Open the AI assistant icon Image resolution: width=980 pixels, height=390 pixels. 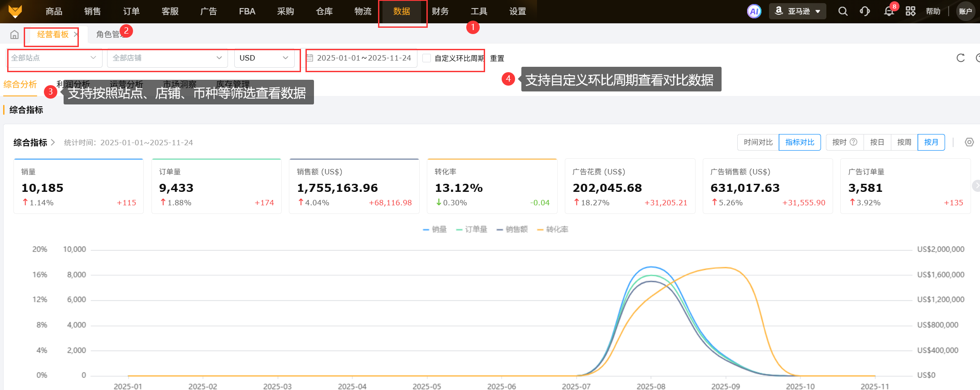(x=754, y=11)
